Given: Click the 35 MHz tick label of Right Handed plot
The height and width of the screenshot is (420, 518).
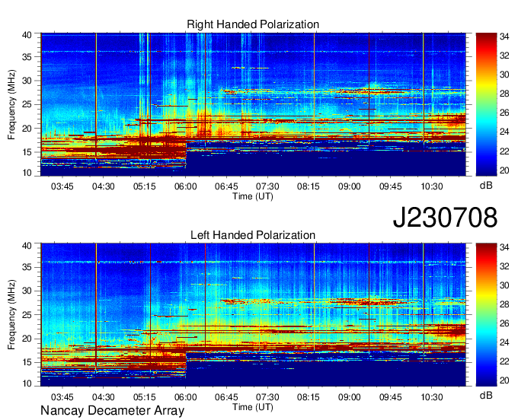Looking at the screenshot, I should pyautogui.click(x=27, y=57).
